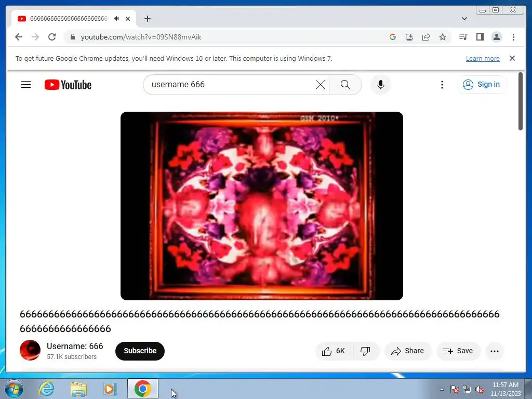Click Chrome taskbar button
Viewport: 532px width, 399px height.
pos(142,389)
